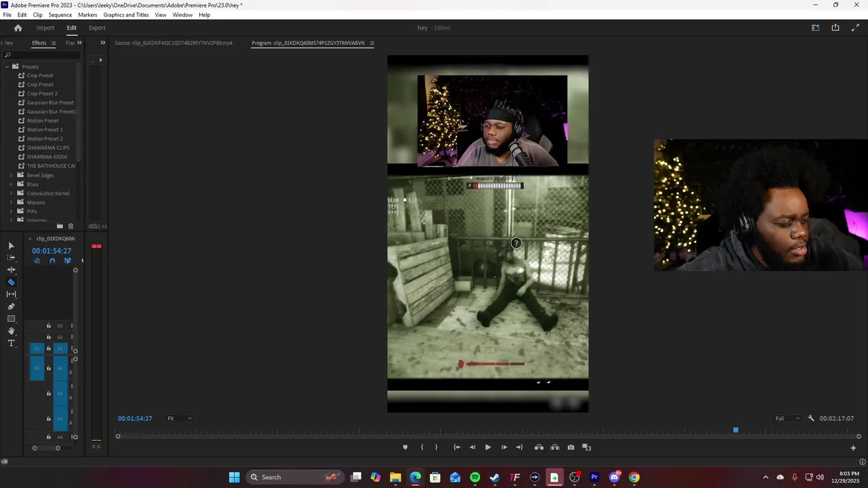Image resolution: width=868 pixels, height=488 pixels.
Task: Expand the Mosaics folder
Action: (x=11, y=202)
